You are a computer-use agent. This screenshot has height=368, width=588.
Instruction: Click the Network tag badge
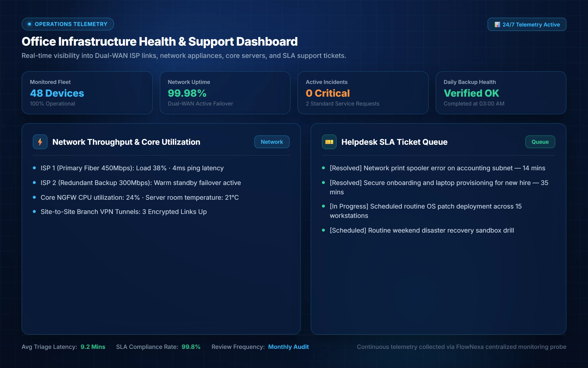click(x=272, y=142)
